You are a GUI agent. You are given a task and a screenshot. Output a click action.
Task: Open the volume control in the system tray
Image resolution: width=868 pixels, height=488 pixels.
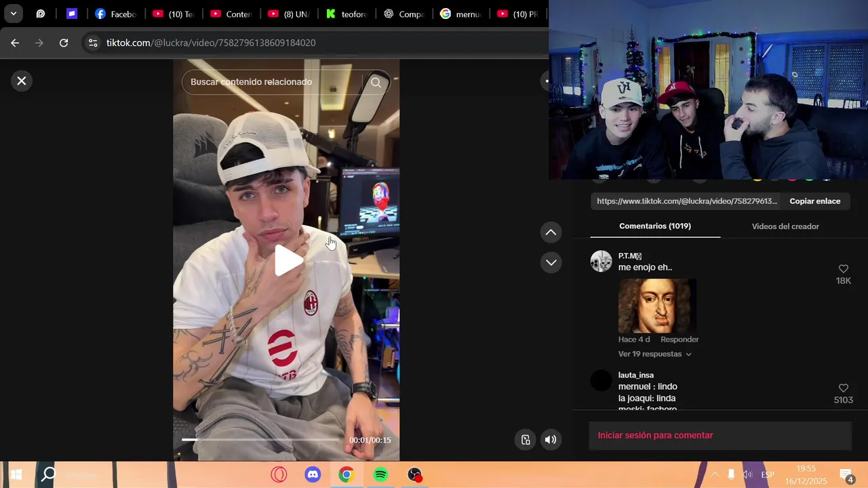coord(747,474)
